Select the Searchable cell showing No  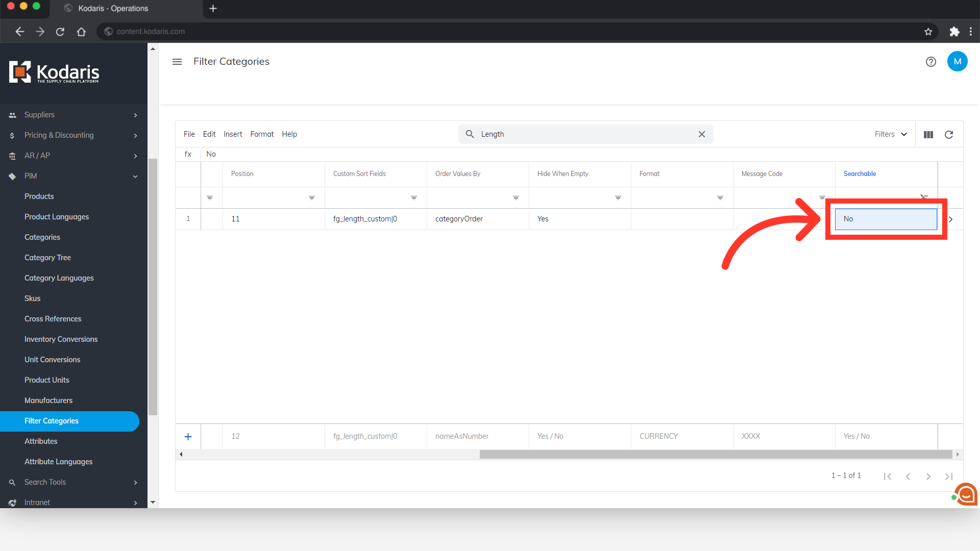coord(886,219)
